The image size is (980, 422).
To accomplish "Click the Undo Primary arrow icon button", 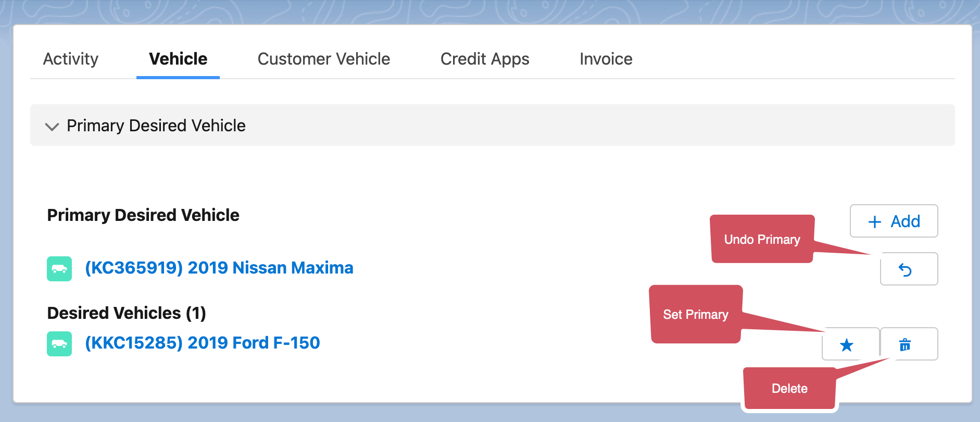I will 909,269.
